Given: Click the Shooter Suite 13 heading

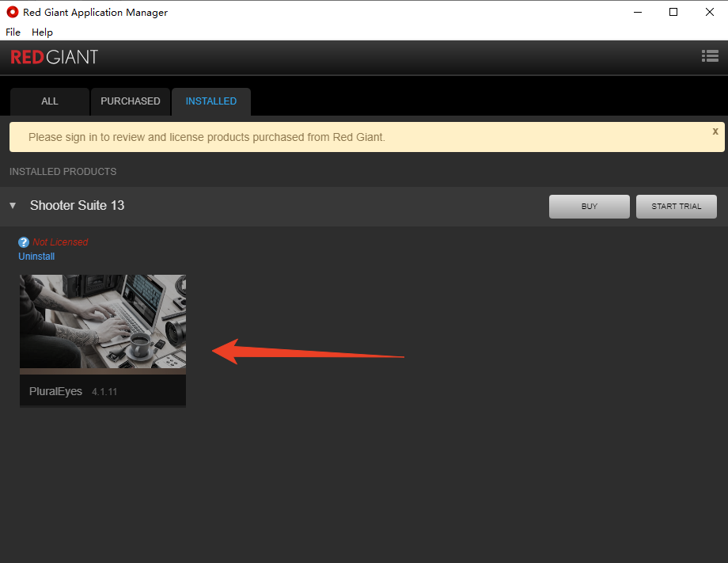Looking at the screenshot, I should point(77,206).
